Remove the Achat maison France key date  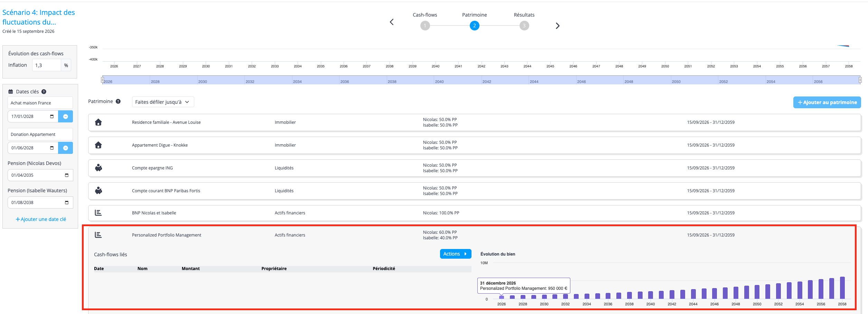(x=65, y=117)
